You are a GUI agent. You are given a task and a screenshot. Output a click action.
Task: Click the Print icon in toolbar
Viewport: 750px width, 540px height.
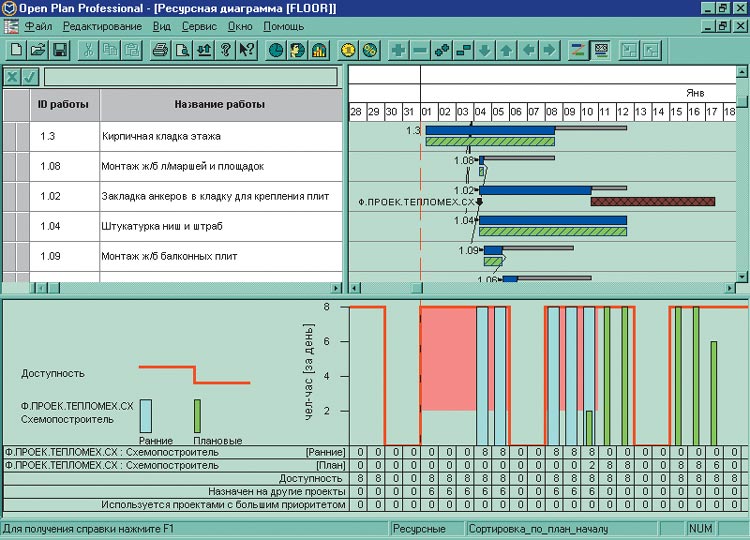point(160,49)
